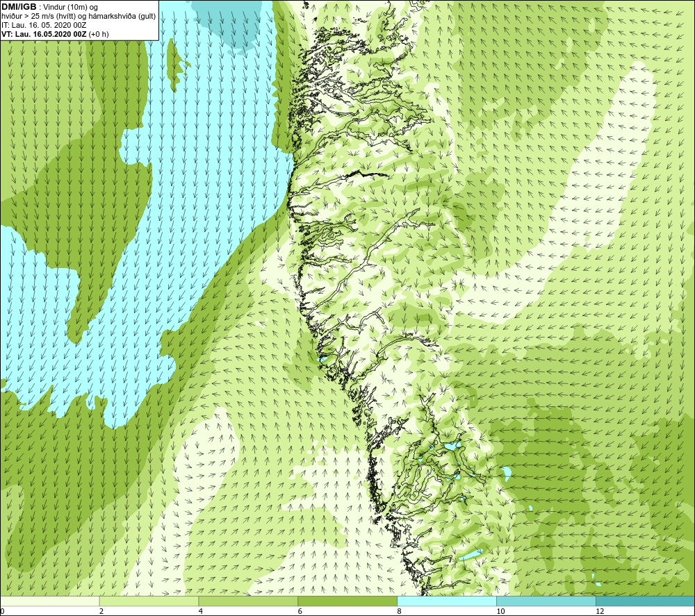Click the legend scale label '10'
Screen dimensions: 695x616
[500, 611]
